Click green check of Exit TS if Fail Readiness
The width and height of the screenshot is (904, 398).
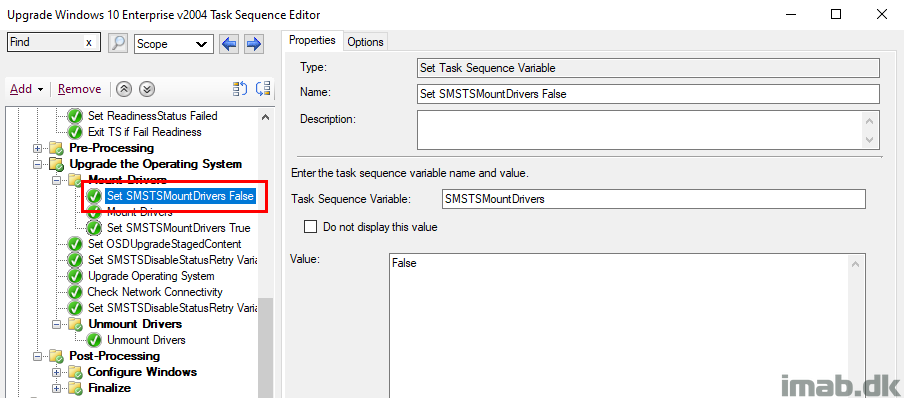[75, 132]
